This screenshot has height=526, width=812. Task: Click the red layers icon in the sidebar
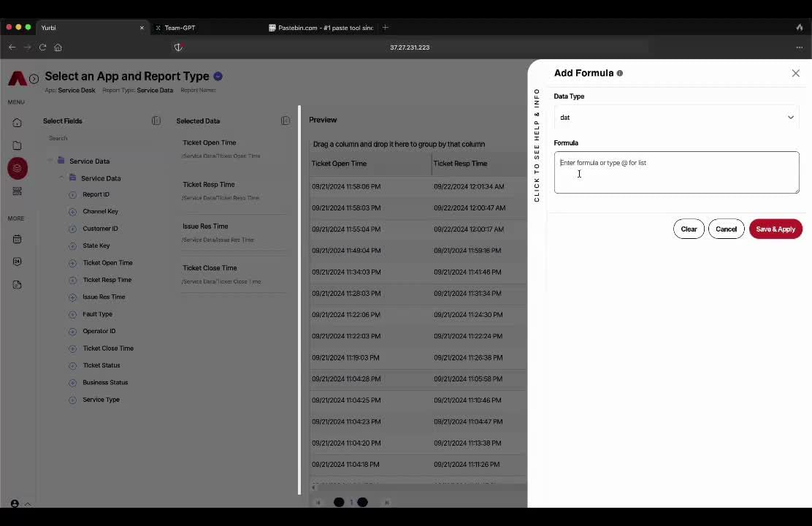tap(18, 168)
